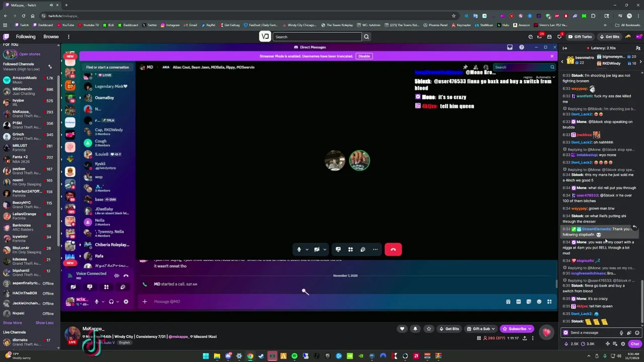Mute tab audio icon on MsKappa tab
The width and height of the screenshot is (644, 362).
click(51, 5)
